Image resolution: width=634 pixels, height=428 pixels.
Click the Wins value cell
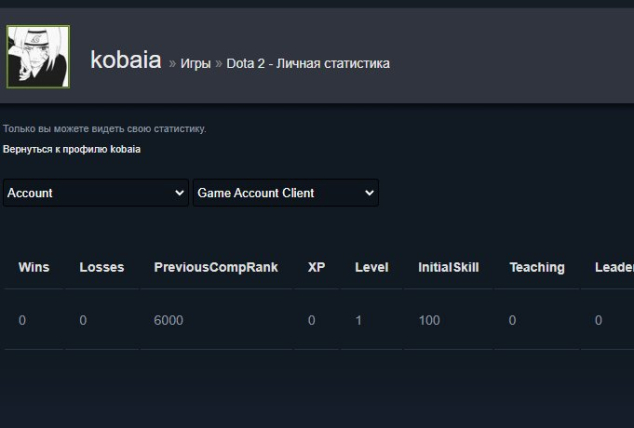(22, 321)
